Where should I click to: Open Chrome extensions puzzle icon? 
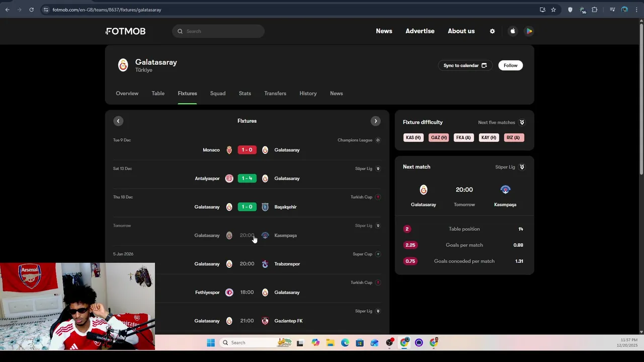coord(595,10)
